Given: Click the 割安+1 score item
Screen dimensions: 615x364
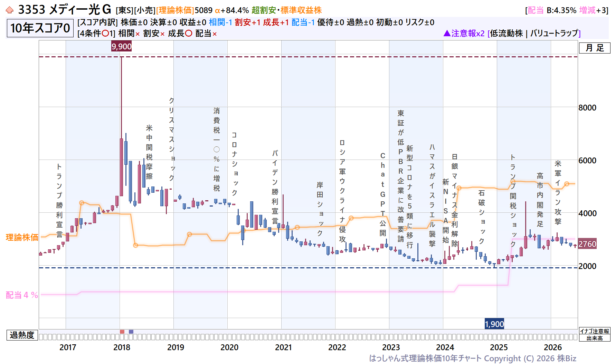Looking at the screenshot, I should 248,22.
